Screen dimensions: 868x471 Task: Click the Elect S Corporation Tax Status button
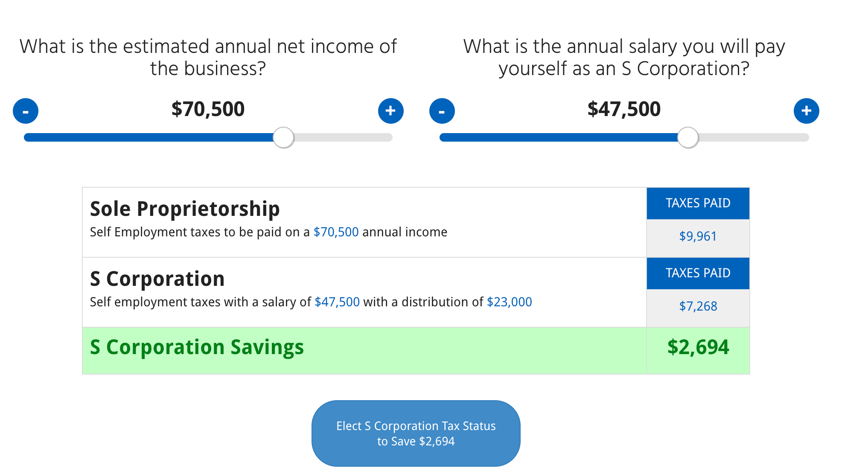coord(416,433)
